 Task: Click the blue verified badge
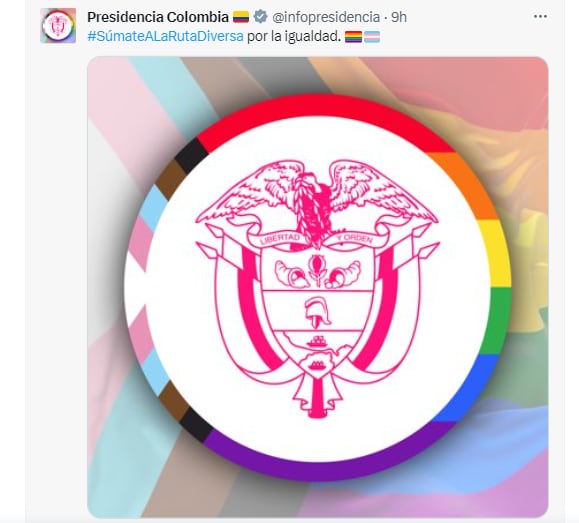pyautogui.click(x=260, y=17)
